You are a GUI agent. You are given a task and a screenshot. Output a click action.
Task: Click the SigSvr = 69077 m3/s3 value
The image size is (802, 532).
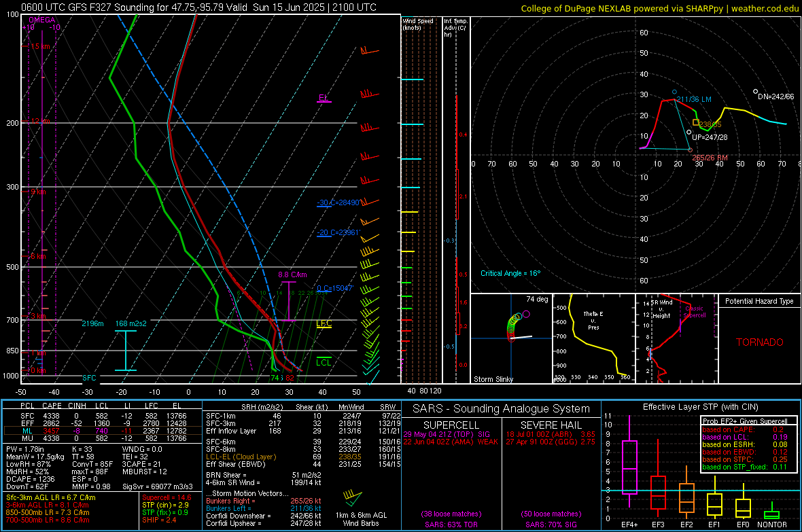click(x=158, y=486)
